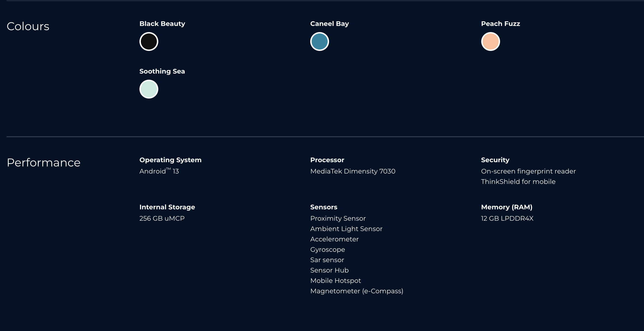Pick the Soothing Sea colour swatch

[x=149, y=89]
